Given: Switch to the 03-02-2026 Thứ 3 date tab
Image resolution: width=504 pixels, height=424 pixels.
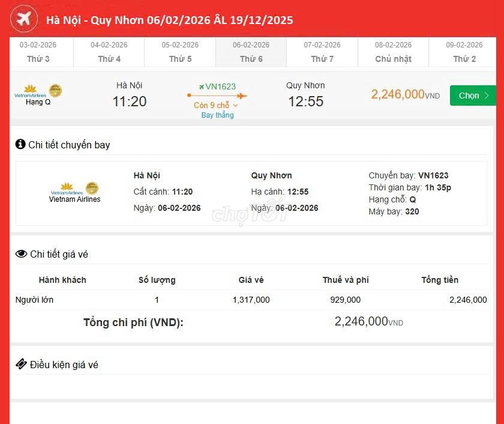Looking at the screenshot, I should [x=40, y=51].
